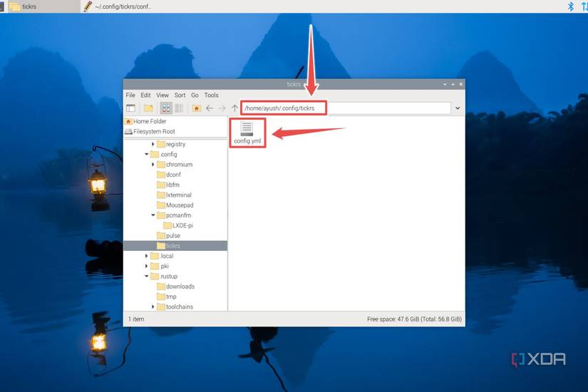Image resolution: width=588 pixels, height=392 pixels.
Task: Select the config.yml file
Action: coord(247,133)
